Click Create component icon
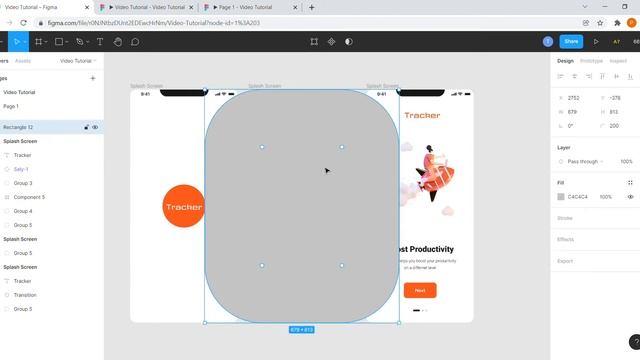640x360 pixels. [x=331, y=42]
